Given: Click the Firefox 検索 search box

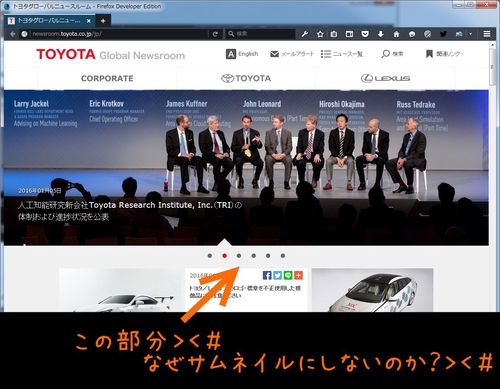Looking at the screenshot, I should [x=260, y=34].
